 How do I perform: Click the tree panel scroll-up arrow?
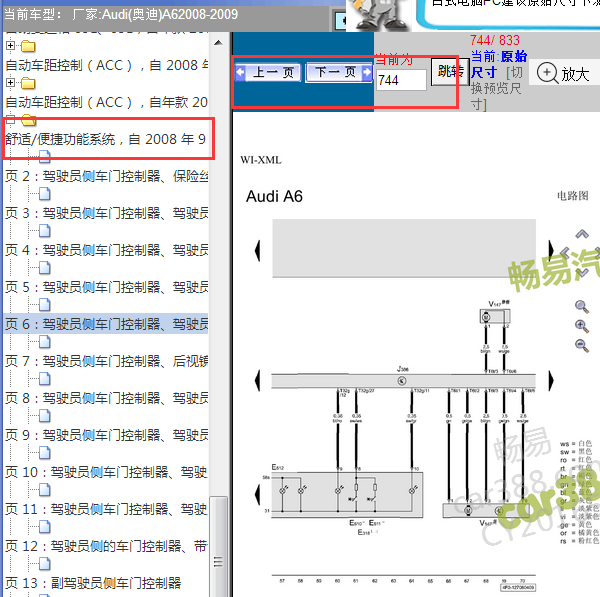click(218, 42)
